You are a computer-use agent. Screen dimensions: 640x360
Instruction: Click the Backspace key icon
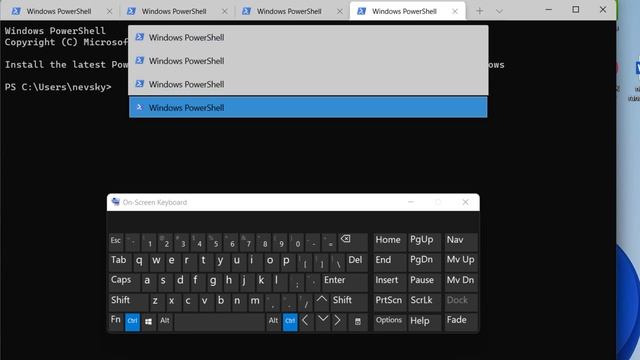[353, 241]
